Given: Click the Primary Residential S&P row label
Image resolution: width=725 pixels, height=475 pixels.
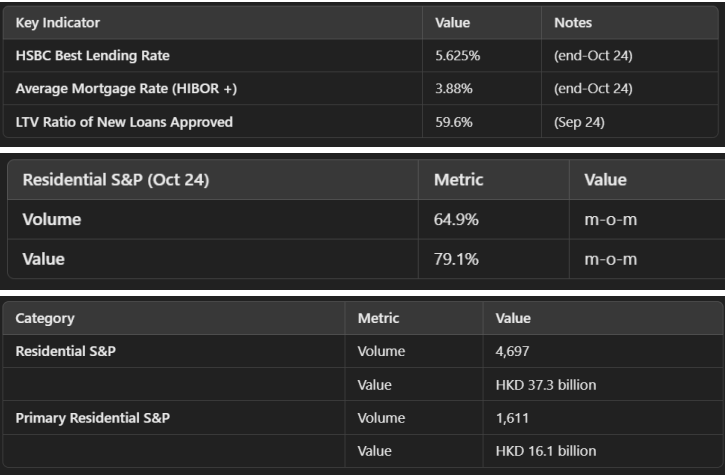Looking at the screenshot, I should click(x=92, y=418).
